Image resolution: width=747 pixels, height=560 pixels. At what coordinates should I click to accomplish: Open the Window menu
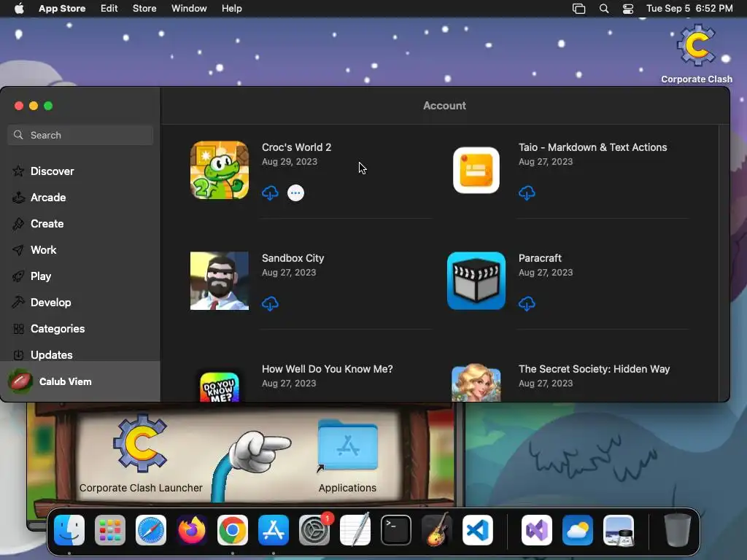(x=189, y=9)
